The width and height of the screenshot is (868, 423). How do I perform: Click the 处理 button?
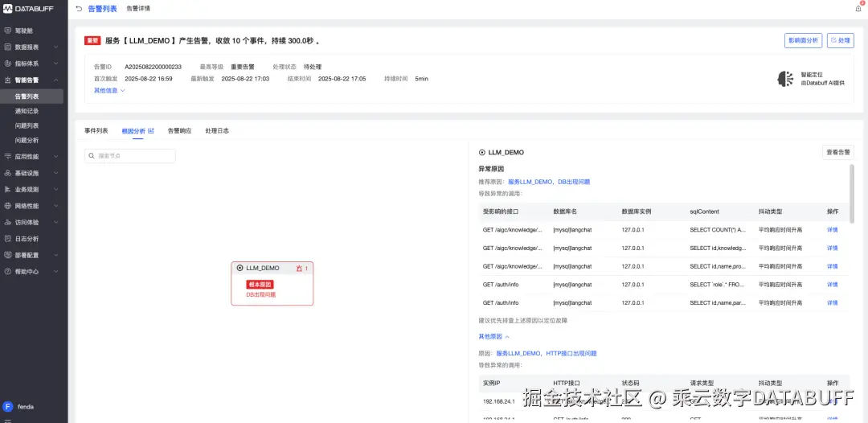[x=841, y=40]
